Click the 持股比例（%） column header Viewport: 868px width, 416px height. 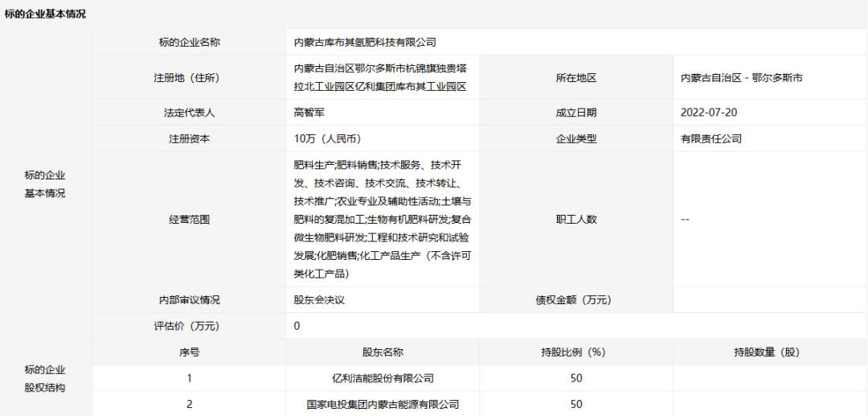(x=576, y=352)
